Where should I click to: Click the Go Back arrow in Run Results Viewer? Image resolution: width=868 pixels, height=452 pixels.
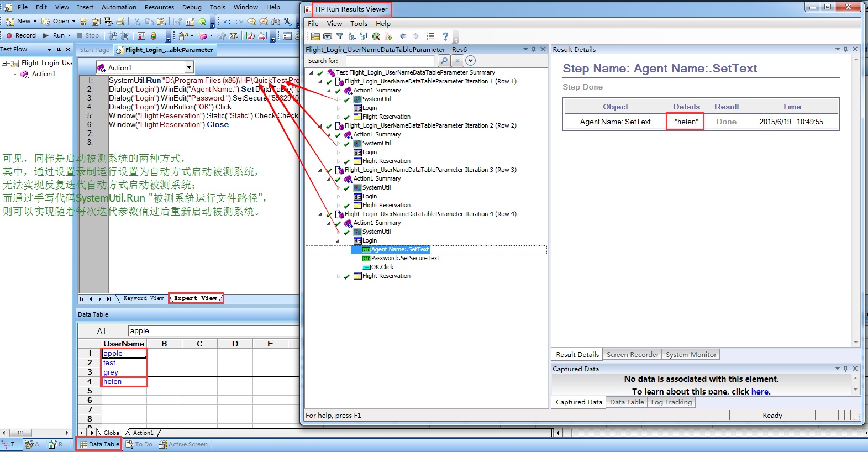403,36
